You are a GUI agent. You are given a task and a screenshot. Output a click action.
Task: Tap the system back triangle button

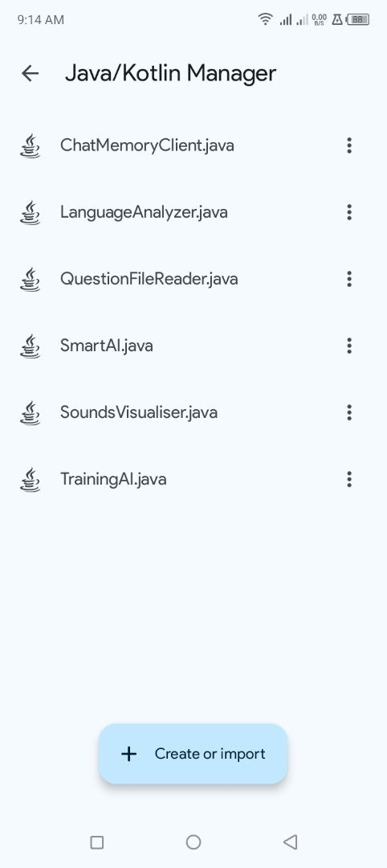tap(291, 842)
